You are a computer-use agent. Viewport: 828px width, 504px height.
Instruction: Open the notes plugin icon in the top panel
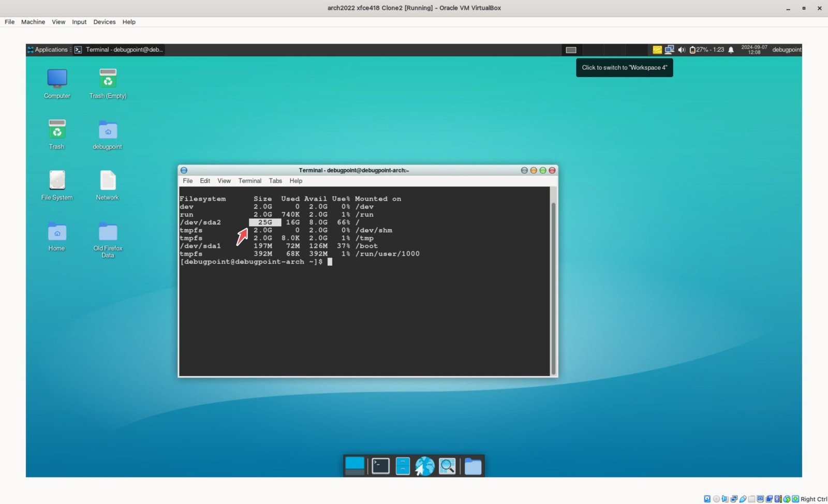[x=657, y=50]
